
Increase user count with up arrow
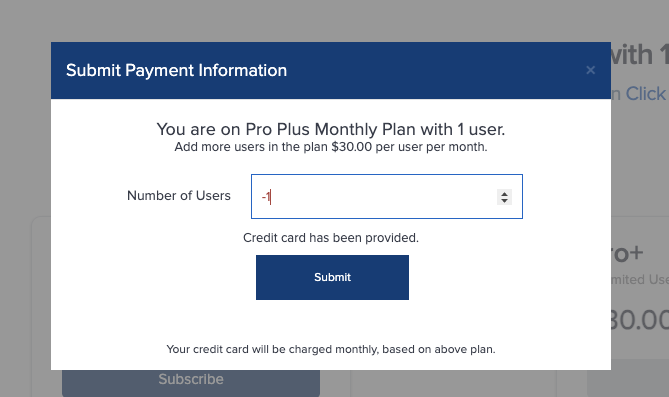(504, 194)
